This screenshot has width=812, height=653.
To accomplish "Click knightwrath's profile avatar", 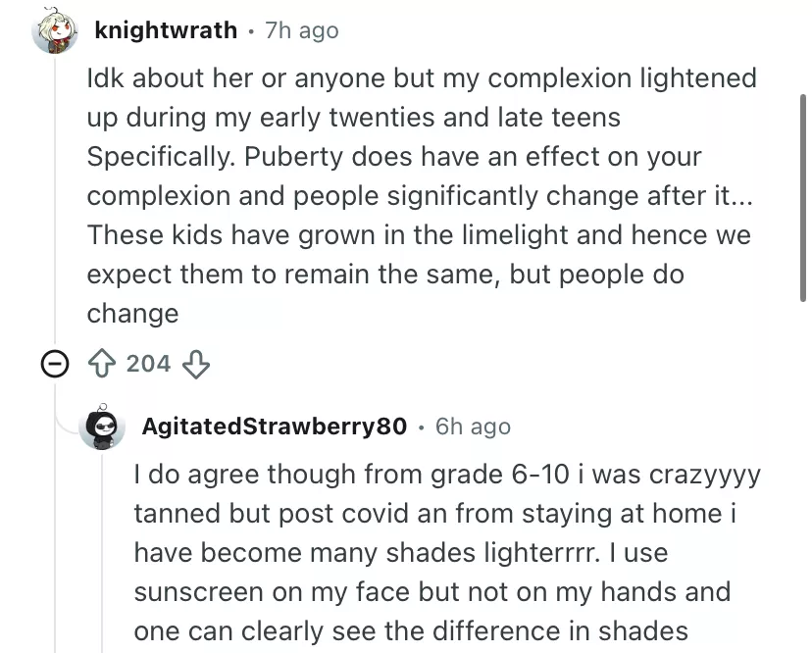I will (55, 32).
